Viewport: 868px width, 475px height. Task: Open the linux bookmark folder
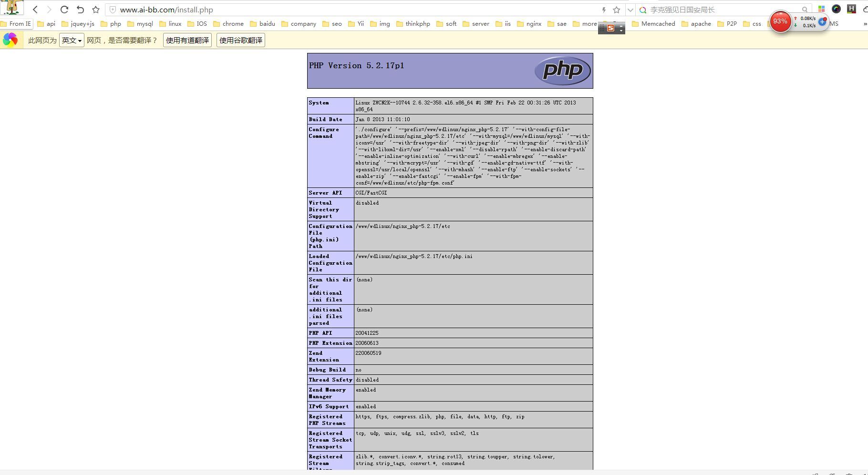click(x=170, y=23)
